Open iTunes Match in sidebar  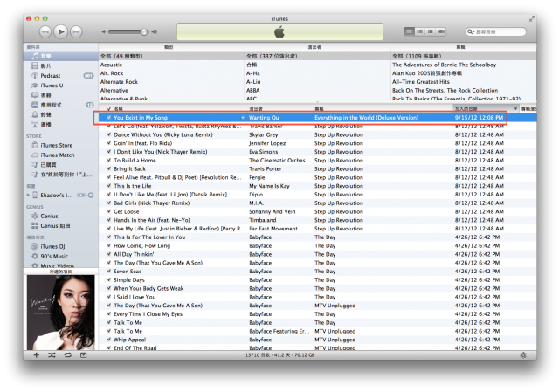[60, 155]
